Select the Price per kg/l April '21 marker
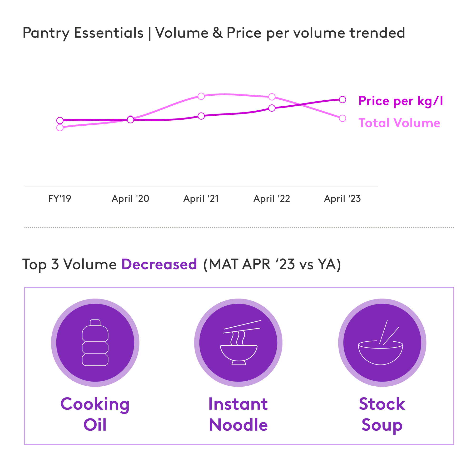 pyautogui.click(x=201, y=116)
